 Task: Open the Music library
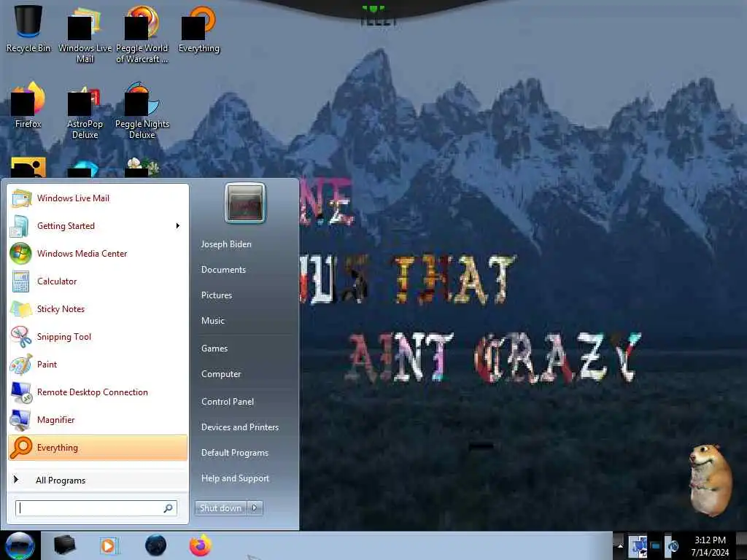tap(213, 321)
